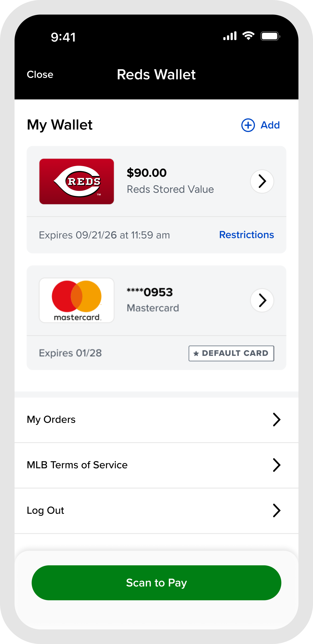Expand MLB Terms of Service chevron

277,465
